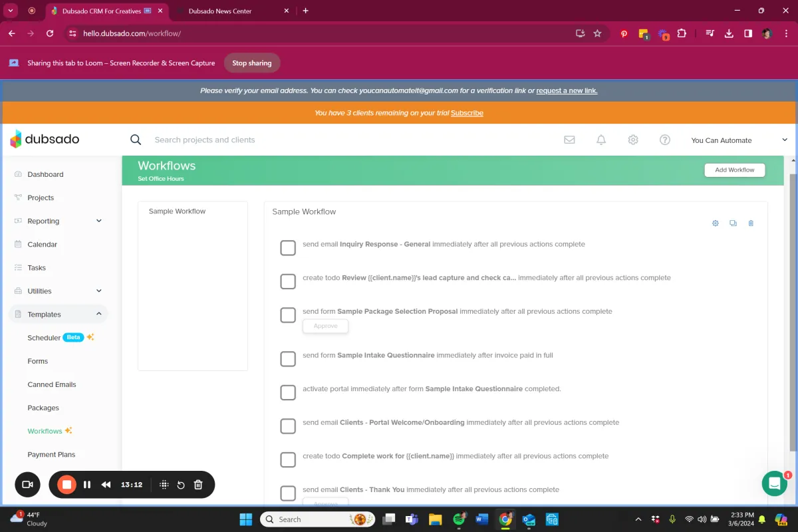Check the Complete work for client todo step
798x532 pixels.
click(x=288, y=460)
